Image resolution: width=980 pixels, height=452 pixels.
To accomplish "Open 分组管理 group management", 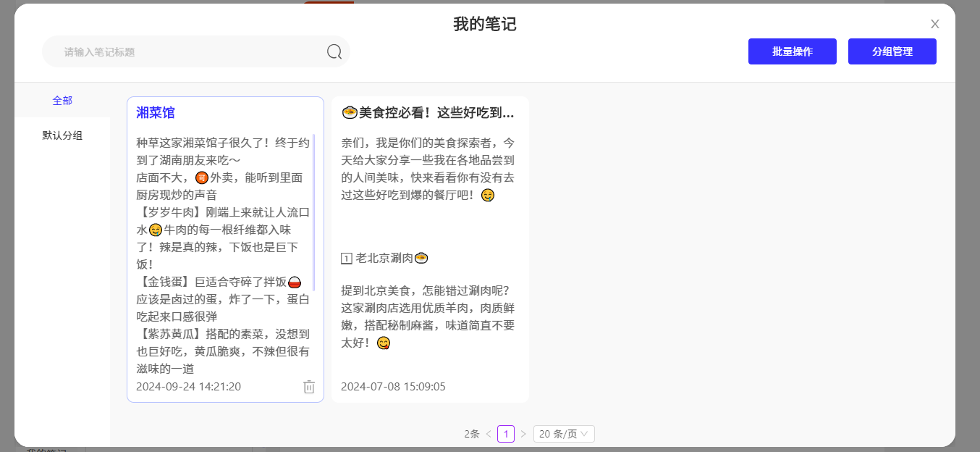I will point(892,51).
